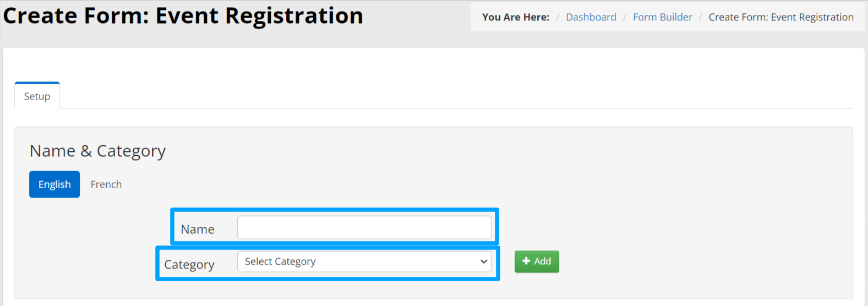Click the green Add category button
The width and height of the screenshot is (868, 306).
(x=537, y=261)
